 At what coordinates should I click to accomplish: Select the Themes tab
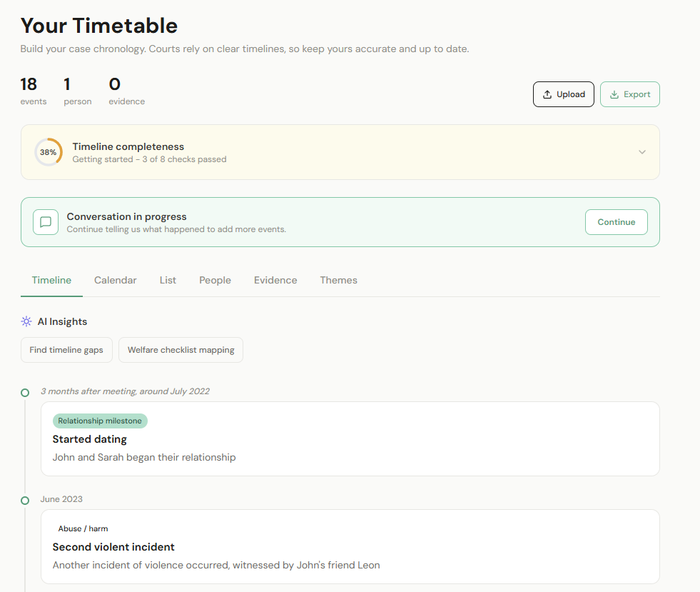338,280
